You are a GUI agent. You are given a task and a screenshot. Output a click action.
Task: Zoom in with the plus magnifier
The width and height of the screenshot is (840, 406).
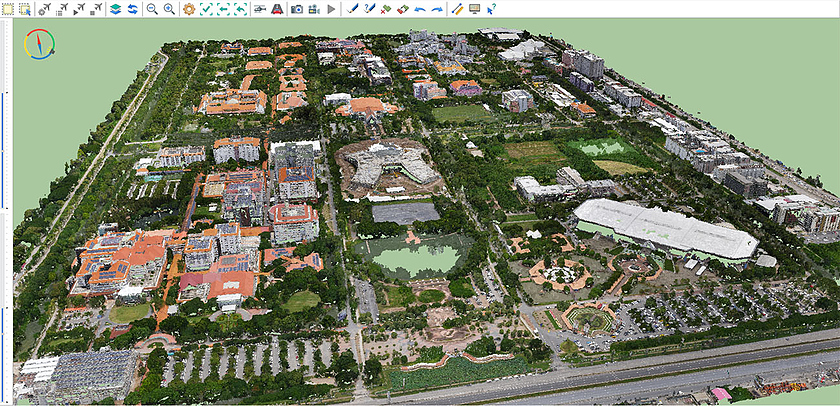click(x=168, y=9)
